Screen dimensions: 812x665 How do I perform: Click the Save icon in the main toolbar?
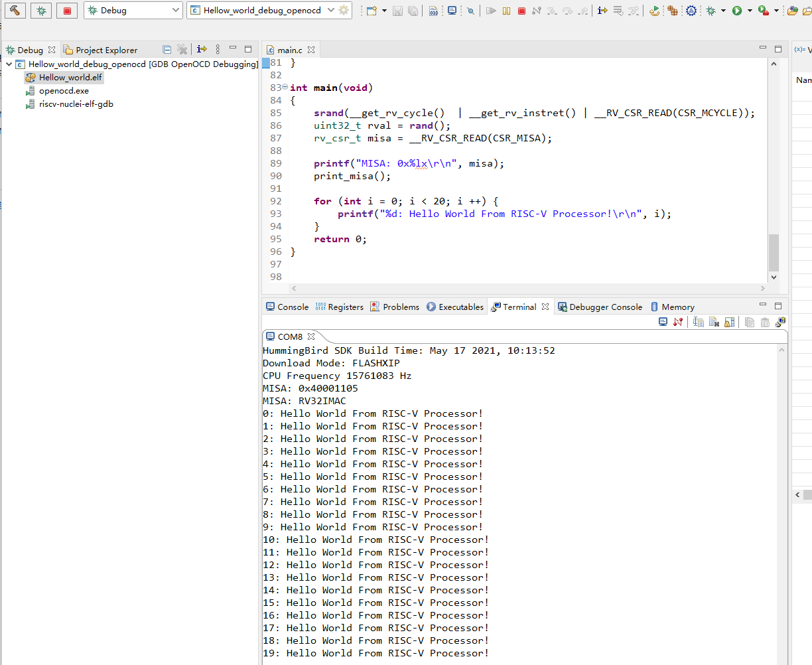[x=397, y=11]
